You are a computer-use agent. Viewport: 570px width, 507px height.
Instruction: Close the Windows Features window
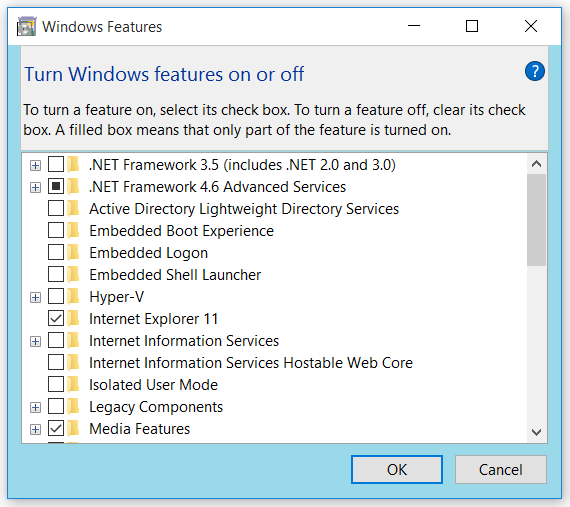point(531,26)
